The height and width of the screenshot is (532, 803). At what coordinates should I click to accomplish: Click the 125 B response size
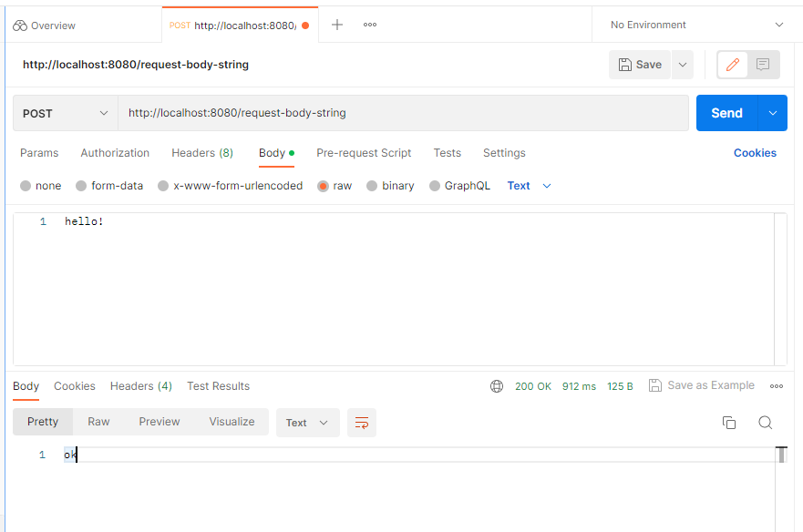click(x=620, y=386)
